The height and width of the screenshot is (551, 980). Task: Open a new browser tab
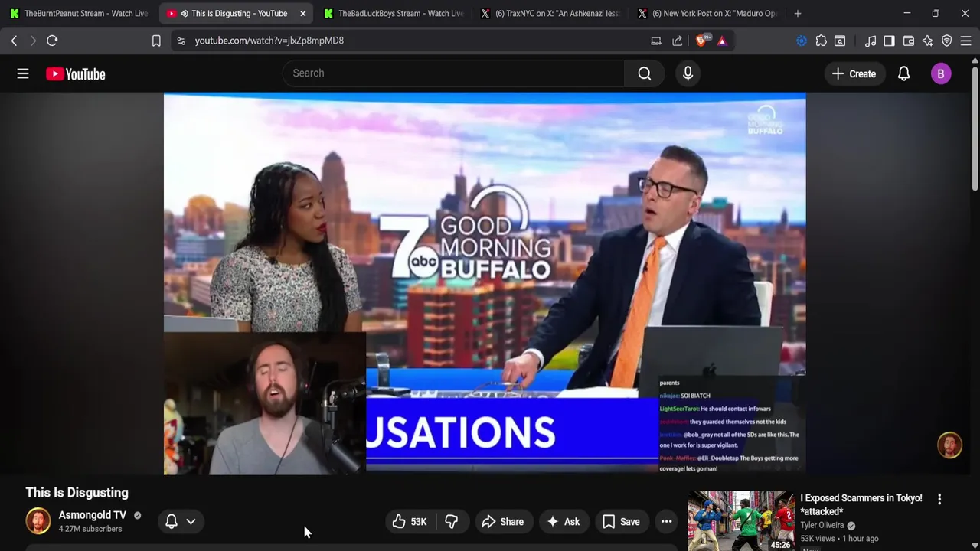pyautogui.click(x=798, y=13)
